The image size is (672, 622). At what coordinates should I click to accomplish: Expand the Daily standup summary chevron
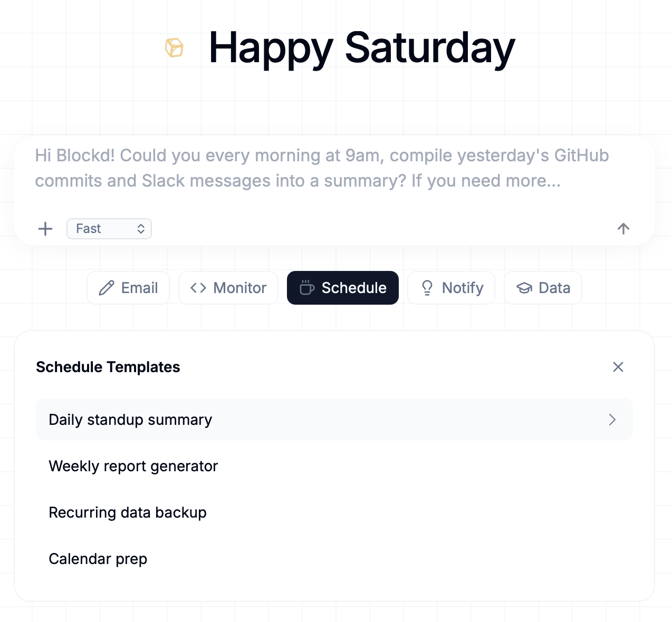[612, 420]
